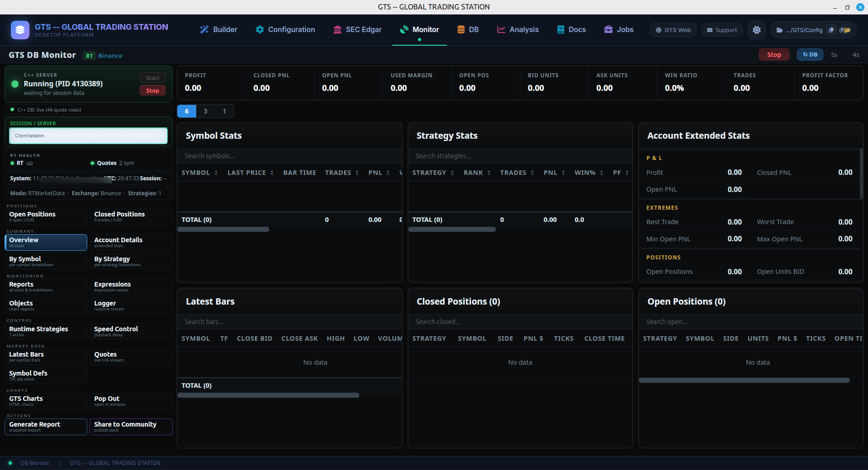Sort Strategy Stats by RANK arrows

(489, 173)
